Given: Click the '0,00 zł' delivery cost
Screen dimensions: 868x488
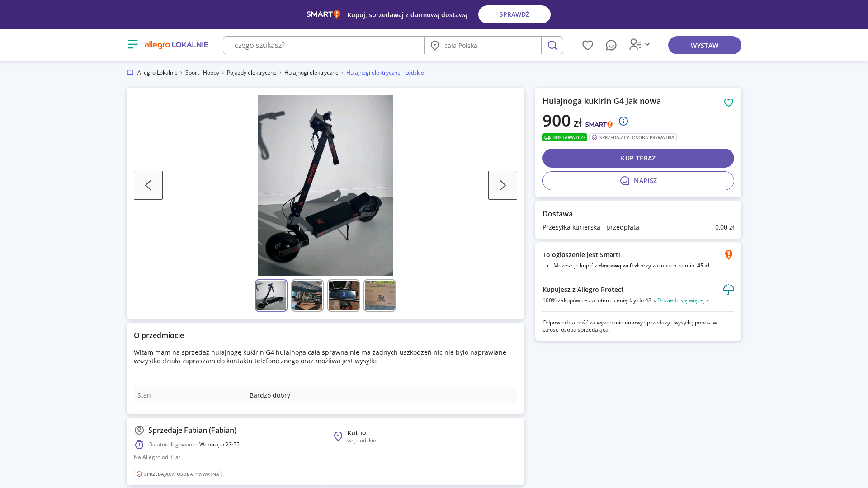Looking at the screenshot, I should coord(724,227).
